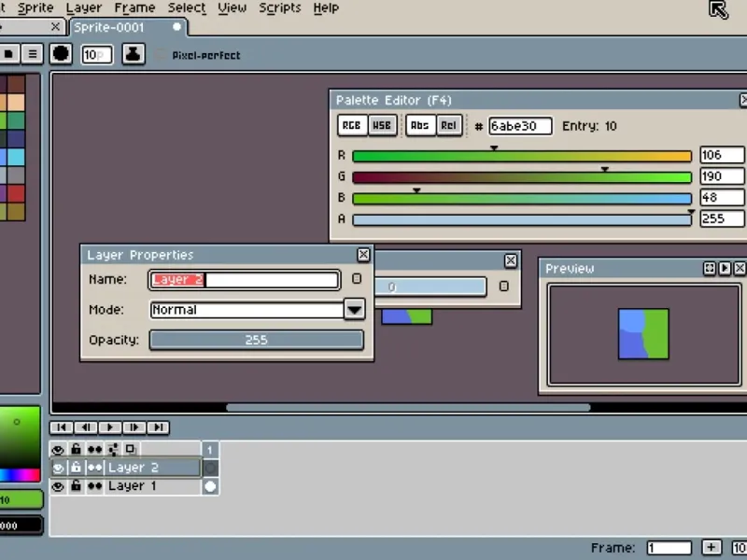Viewport: 747px width, 560px height.
Task: Toggle Layer 2 continuous cels dots
Action: pos(95,468)
